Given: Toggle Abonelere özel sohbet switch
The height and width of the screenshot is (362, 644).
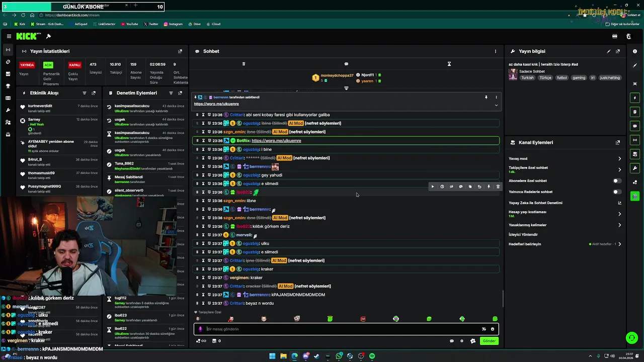Looking at the screenshot, I should pyautogui.click(x=617, y=180).
